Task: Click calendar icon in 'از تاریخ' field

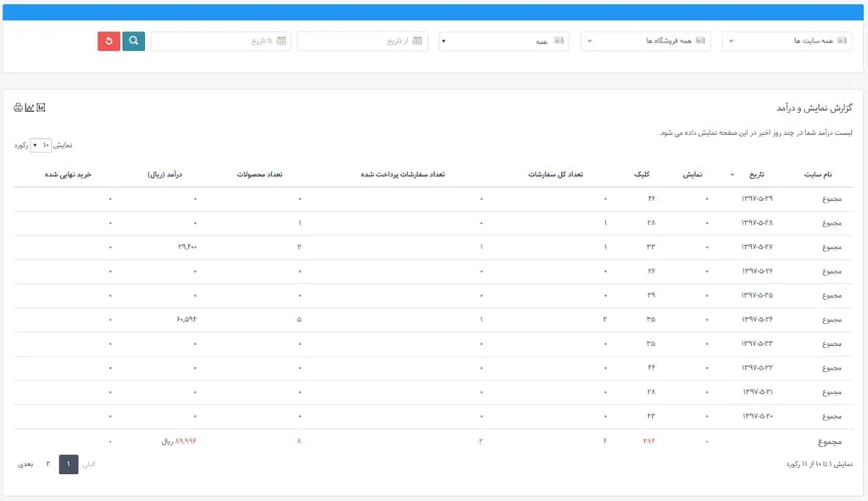Action: 417,41
